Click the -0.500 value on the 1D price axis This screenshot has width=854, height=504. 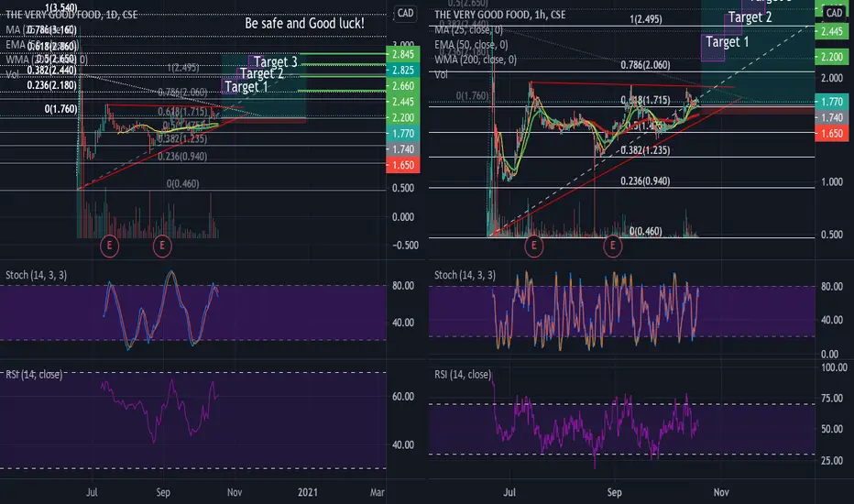click(x=406, y=246)
